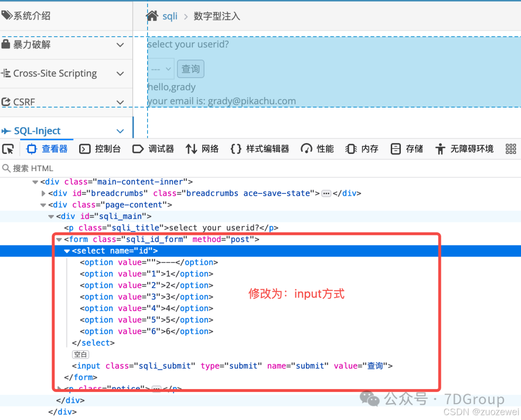The image size is (521, 420).
Task: Open the 样式编辑器 style editor tab
Action: tap(260, 149)
